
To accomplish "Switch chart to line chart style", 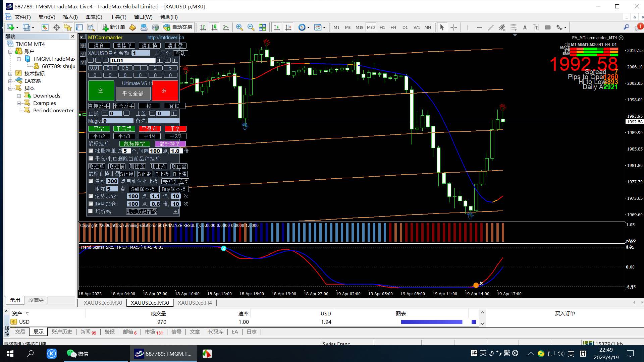I will [226, 27].
